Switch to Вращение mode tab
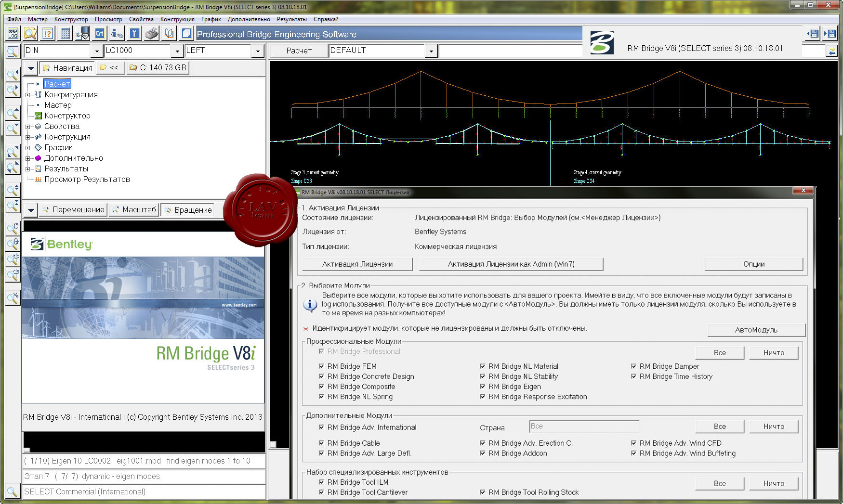Image resolution: width=843 pixels, height=504 pixels. 188,210
